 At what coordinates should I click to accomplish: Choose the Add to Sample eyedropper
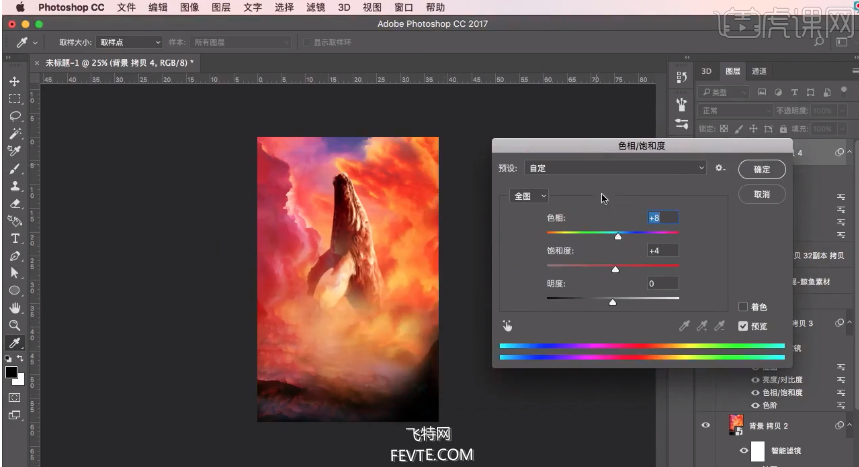(x=702, y=326)
